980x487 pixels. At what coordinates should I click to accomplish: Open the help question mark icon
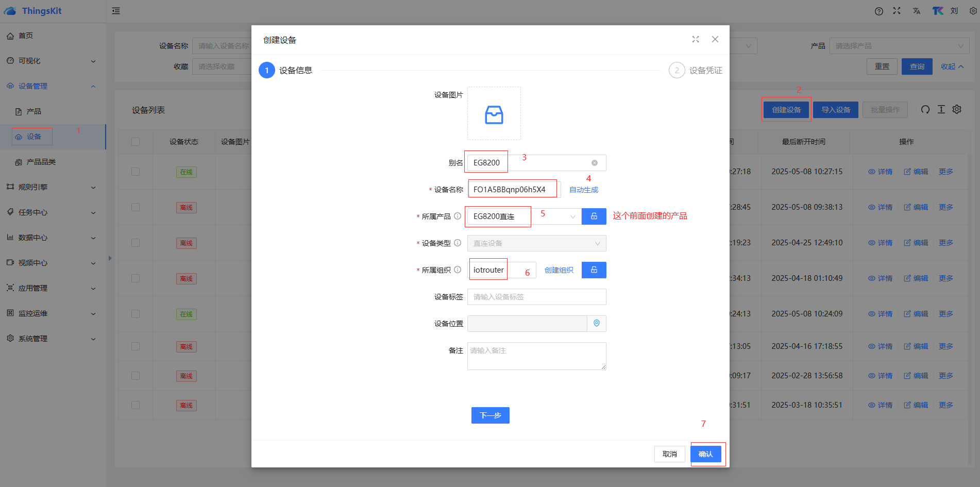tap(879, 11)
